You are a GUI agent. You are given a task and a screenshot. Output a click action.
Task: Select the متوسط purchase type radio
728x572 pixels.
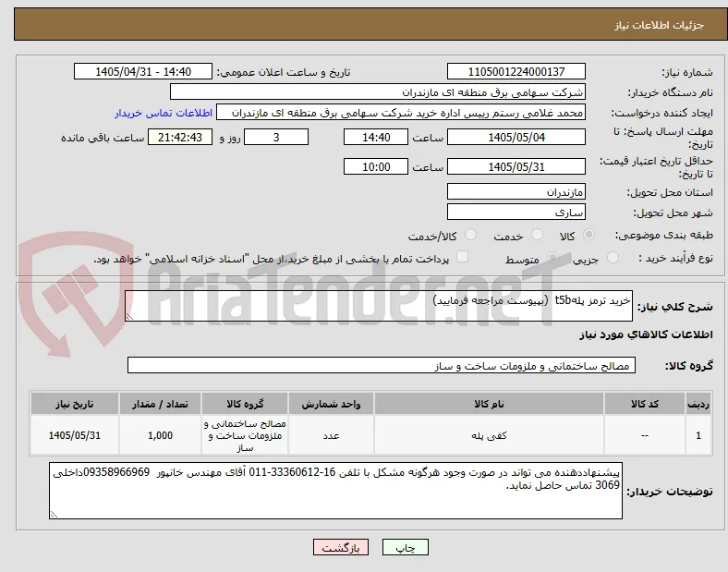pos(552,257)
